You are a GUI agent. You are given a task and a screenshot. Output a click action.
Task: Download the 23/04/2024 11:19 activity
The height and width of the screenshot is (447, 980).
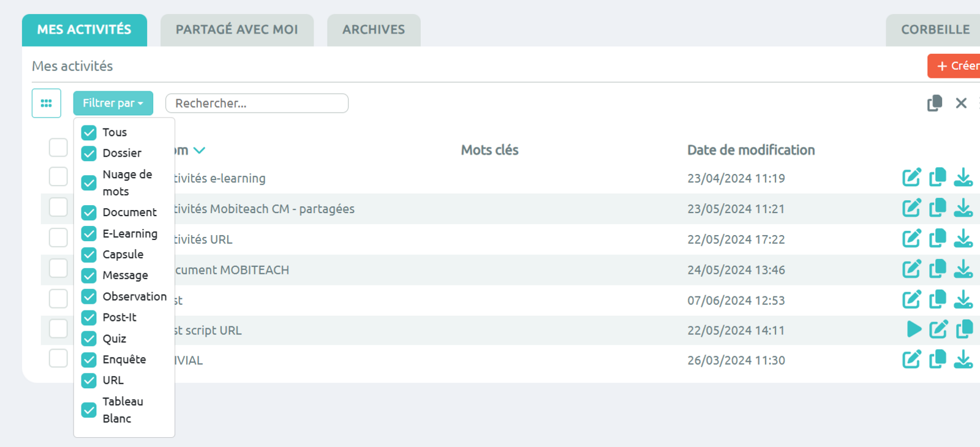pyautogui.click(x=963, y=178)
